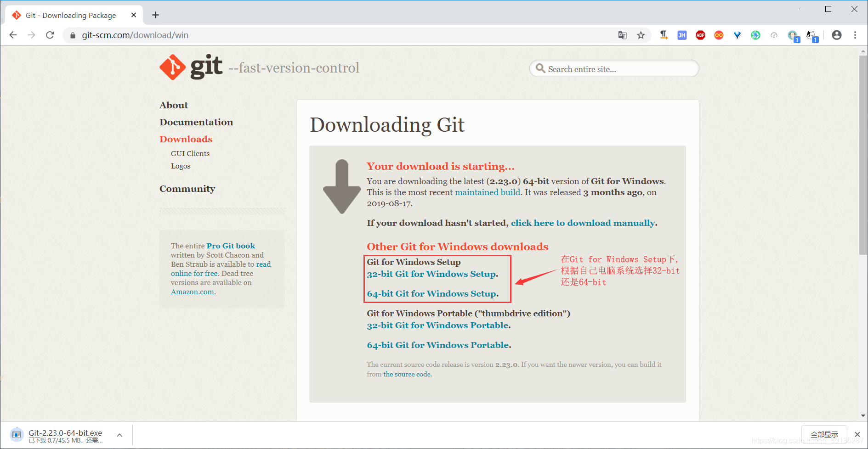868x449 pixels.
Task: Open the blue JH extension icon
Action: click(682, 35)
